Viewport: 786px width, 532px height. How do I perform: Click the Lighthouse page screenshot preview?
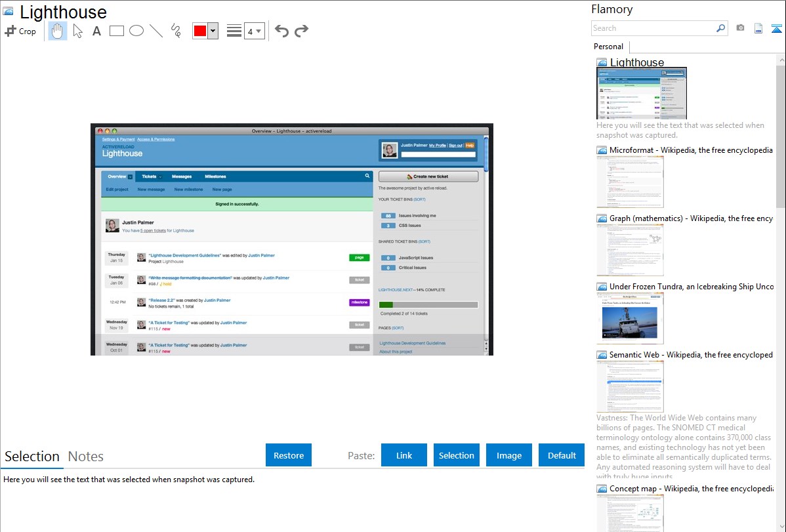coord(292,239)
